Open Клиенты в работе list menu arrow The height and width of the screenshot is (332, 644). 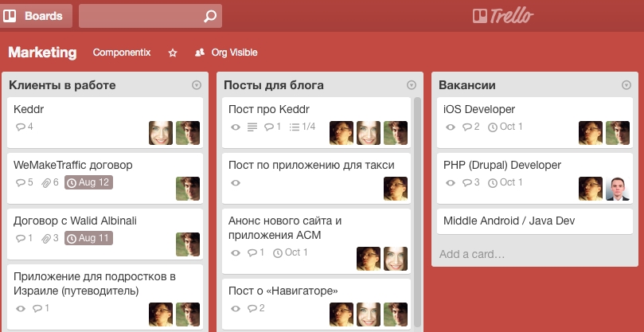tap(197, 85)
